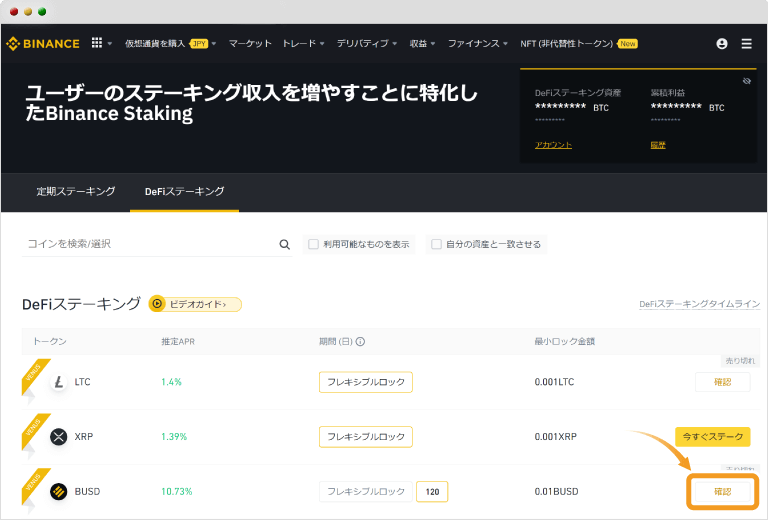Click 確認 button in LTC row
768x520 pixels.
(x=722, y=382)
